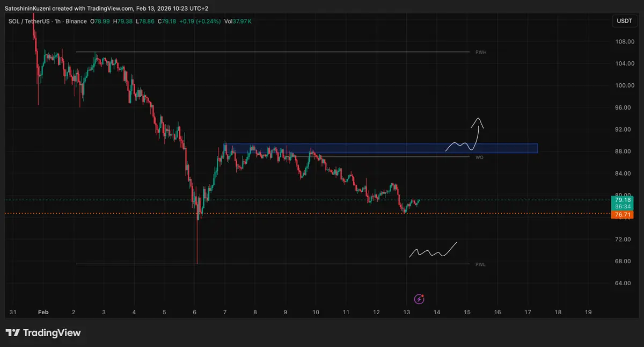Click the green 79.18 current price label
The height and width of the screenshot is (347, 644).
click(623, 200)
